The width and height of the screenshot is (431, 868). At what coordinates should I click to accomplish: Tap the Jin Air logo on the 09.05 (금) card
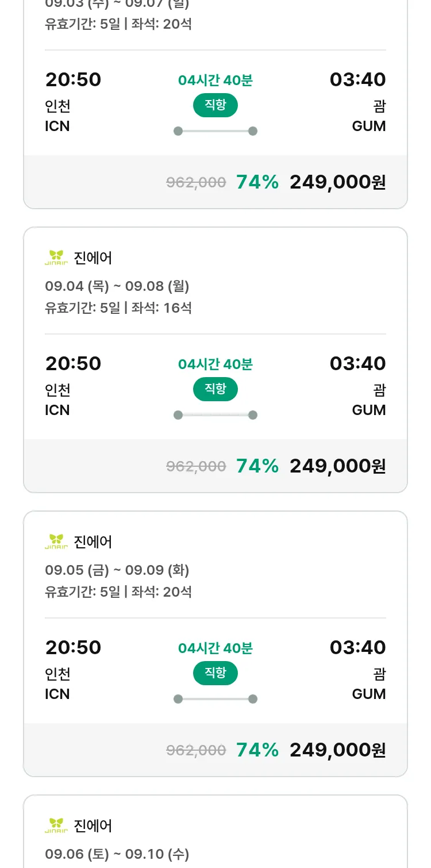[x=56, y=542]
